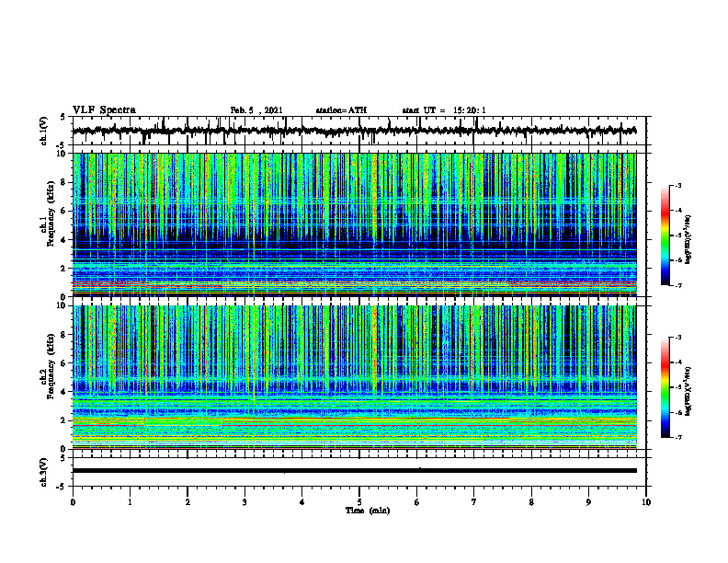Click time axis tick label "9"
728x563 pixels.
(588, 502)
